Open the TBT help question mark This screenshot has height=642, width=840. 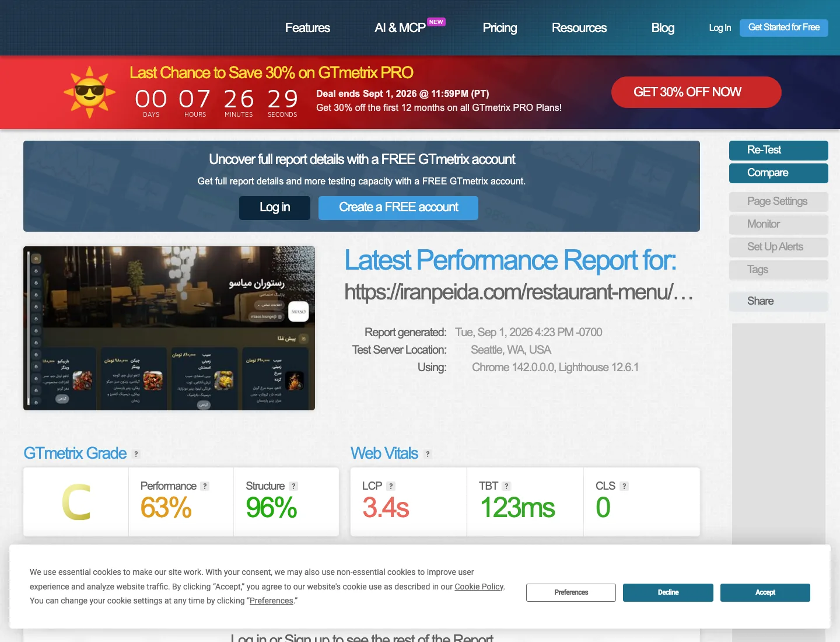pos(506,486)
